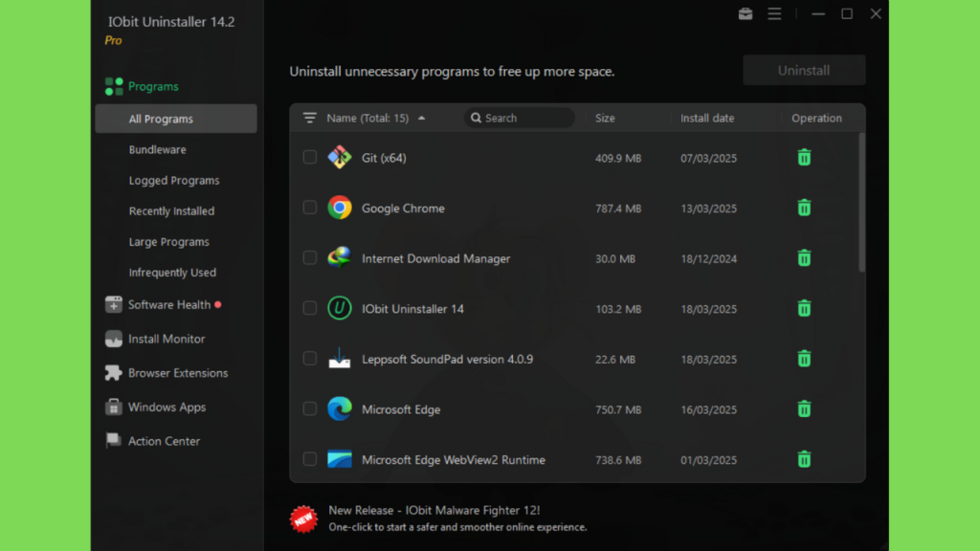Click the trash icon for IObit Uninstaller 14
This screenshot has height=551, width=980.
[804, 309]
